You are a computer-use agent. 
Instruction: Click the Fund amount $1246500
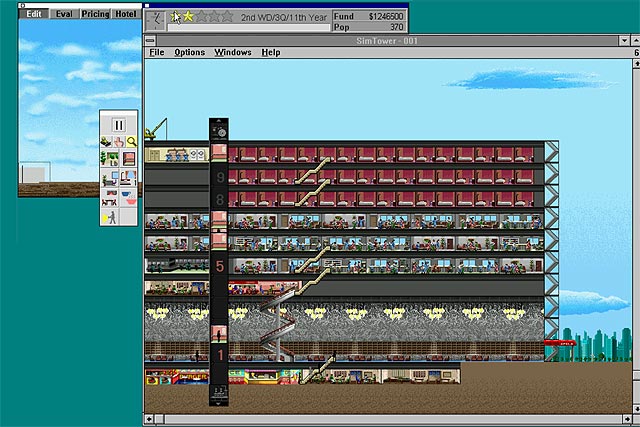coord(386,16)
